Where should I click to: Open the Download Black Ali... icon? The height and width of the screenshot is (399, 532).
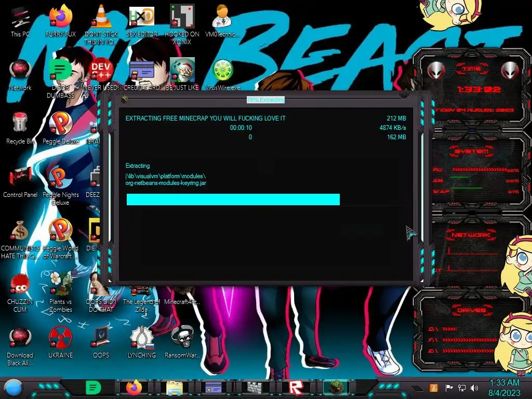tap(20, 346)
